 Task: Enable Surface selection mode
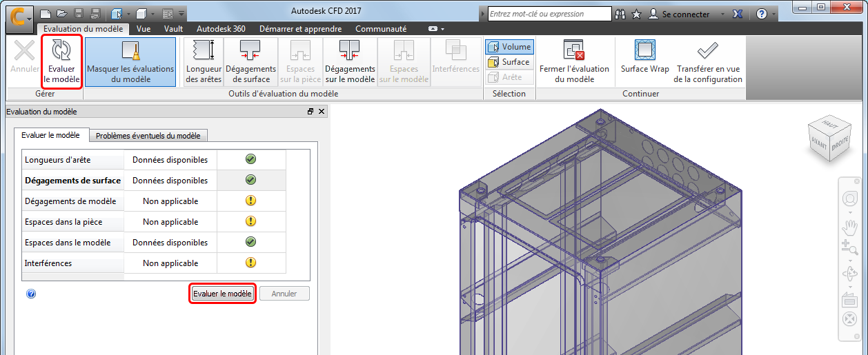point(509,62)
